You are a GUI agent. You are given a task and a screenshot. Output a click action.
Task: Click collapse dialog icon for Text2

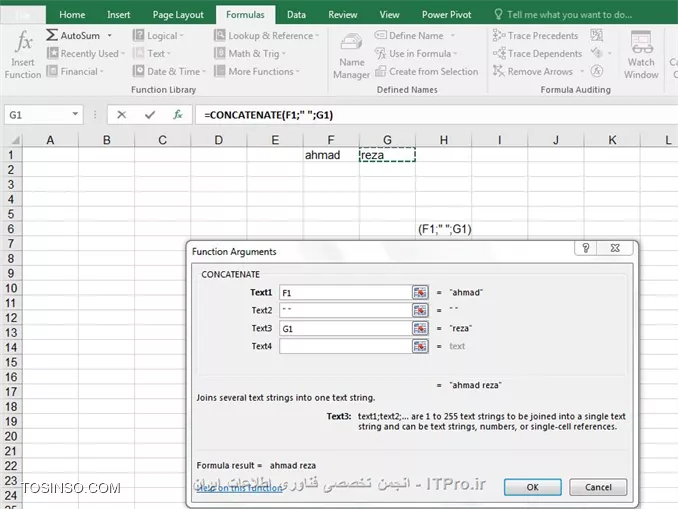(x=420, y=311)
